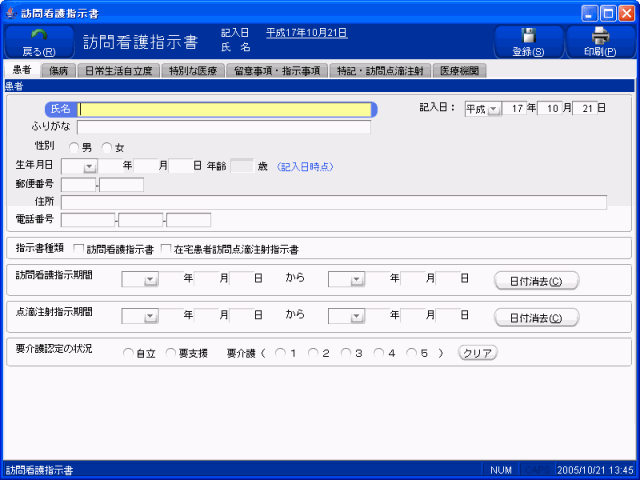Select the 自立 radio button
This screenshot has width=640, height=480.
tap(128, 353)
